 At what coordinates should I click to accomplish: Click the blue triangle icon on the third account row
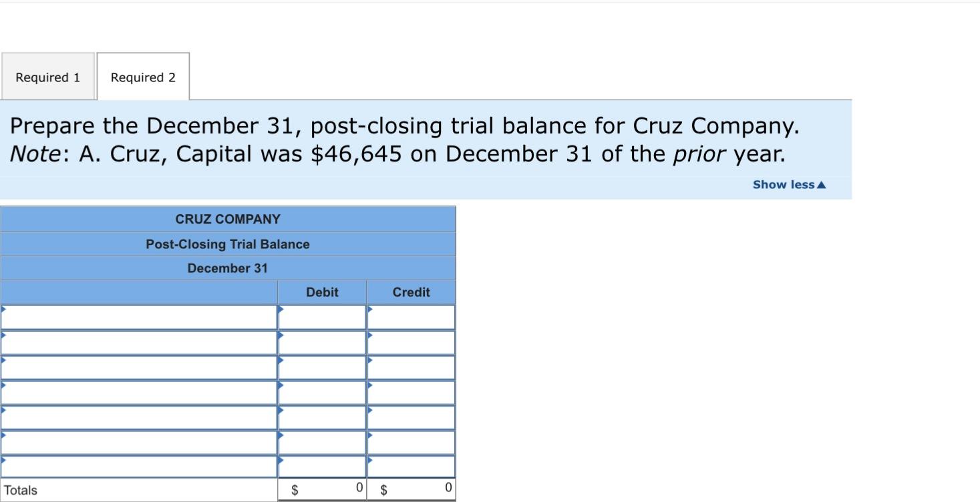[5, 358]
